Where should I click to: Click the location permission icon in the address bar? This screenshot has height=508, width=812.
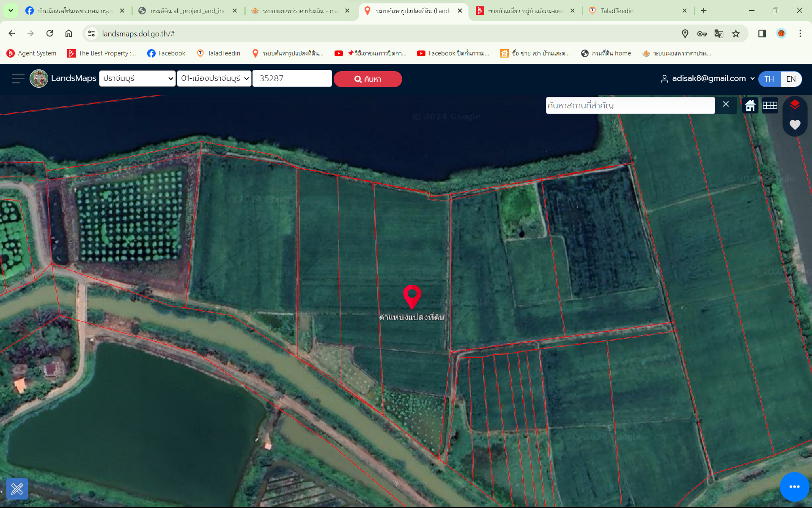pyautogui.click(x=685, y=33)
